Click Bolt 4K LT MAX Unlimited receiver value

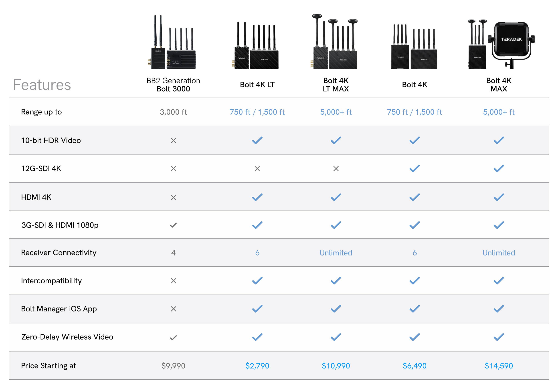(x=336, y=253)
